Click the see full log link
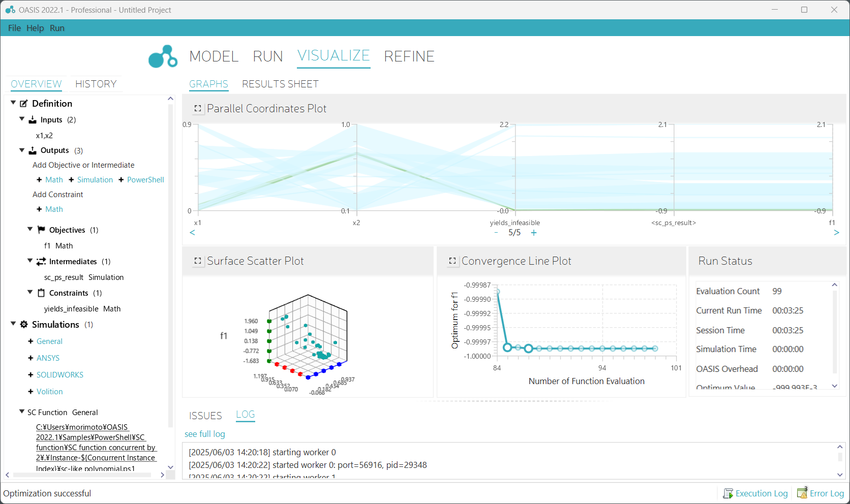This screenshot has width=850, height=504. (x=205, y=434)
